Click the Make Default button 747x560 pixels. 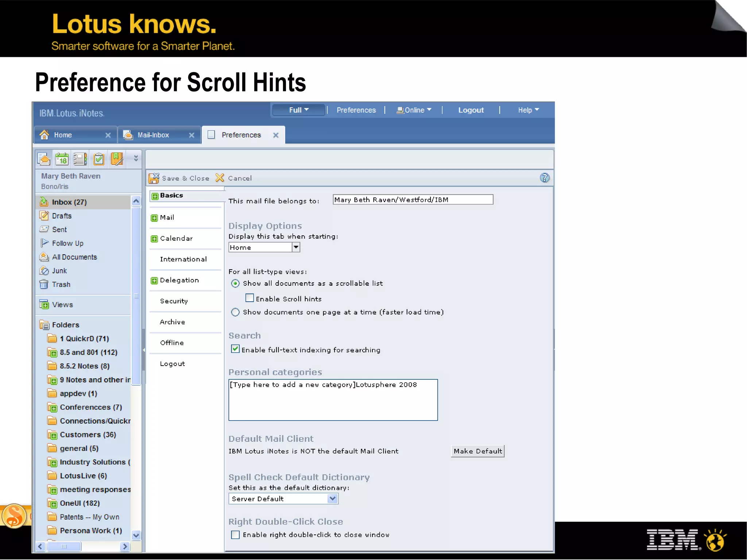coord(477,451)
